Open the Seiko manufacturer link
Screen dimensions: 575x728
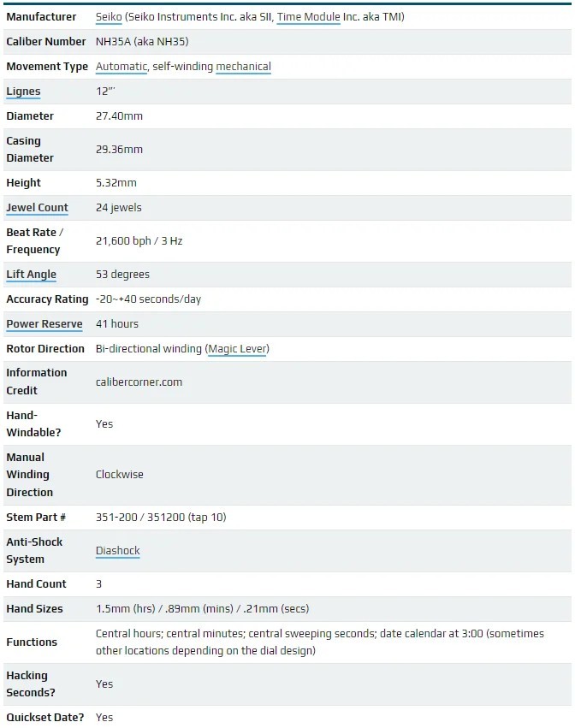[109, 17]
